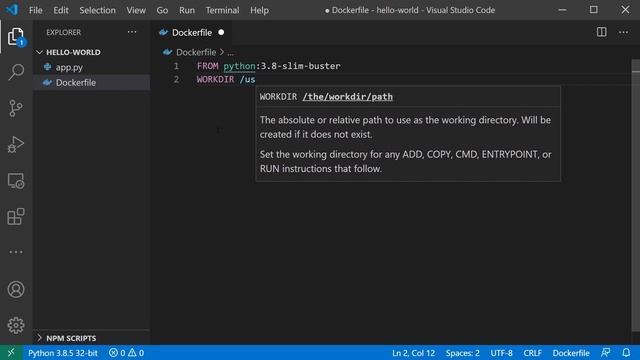
Task: Click the 3.8-slim-buster tag text
Action: pyautogui.click(x=300, y=66)
